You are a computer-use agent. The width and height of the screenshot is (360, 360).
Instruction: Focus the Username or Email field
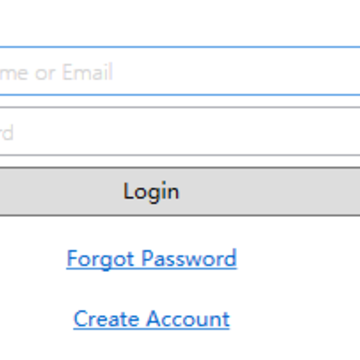[180, 71]
